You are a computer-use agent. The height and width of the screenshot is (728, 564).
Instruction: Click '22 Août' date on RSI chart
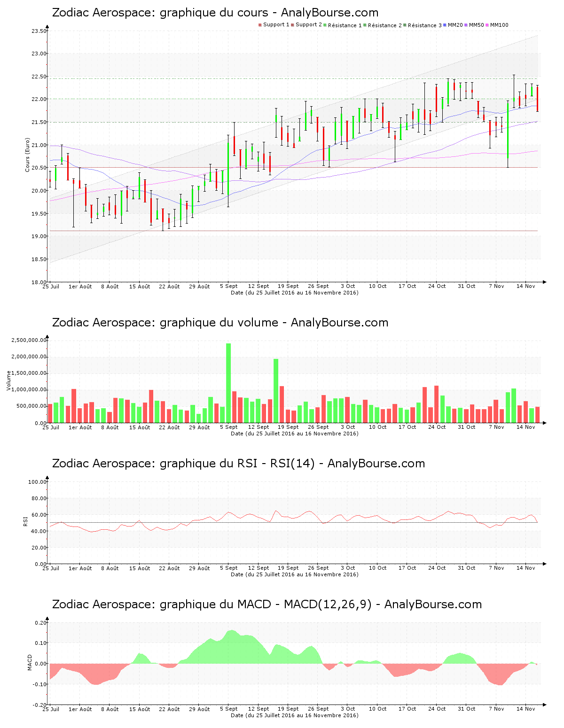(x=169, y=568)
